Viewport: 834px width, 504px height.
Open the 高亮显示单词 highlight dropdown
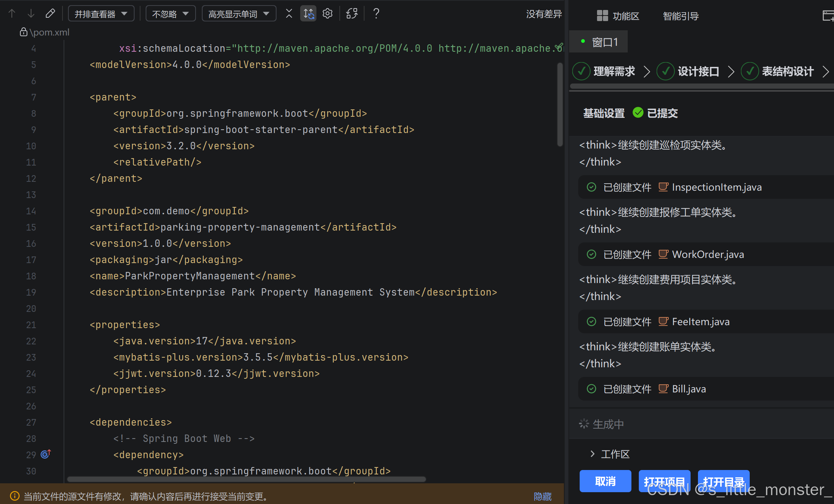coord(239,14)
